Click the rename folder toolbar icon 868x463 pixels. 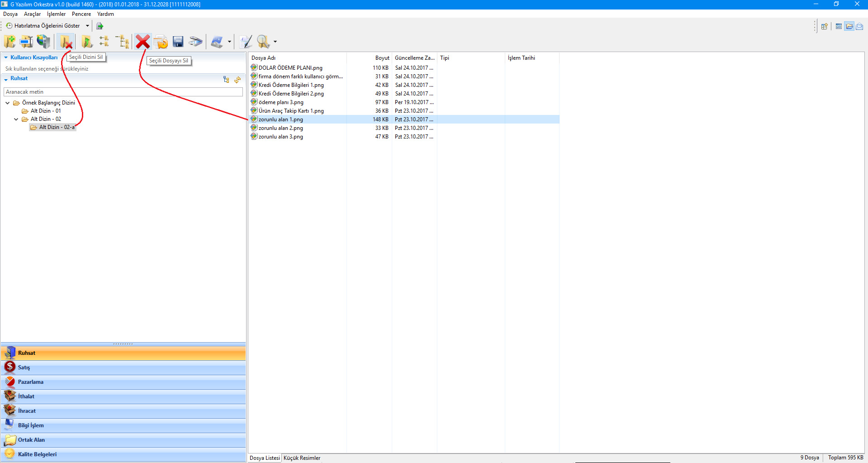26,42
